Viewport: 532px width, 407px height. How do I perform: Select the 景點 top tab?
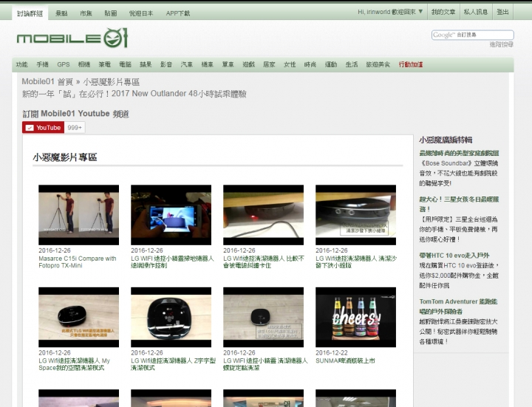click(x=61, y=13)
